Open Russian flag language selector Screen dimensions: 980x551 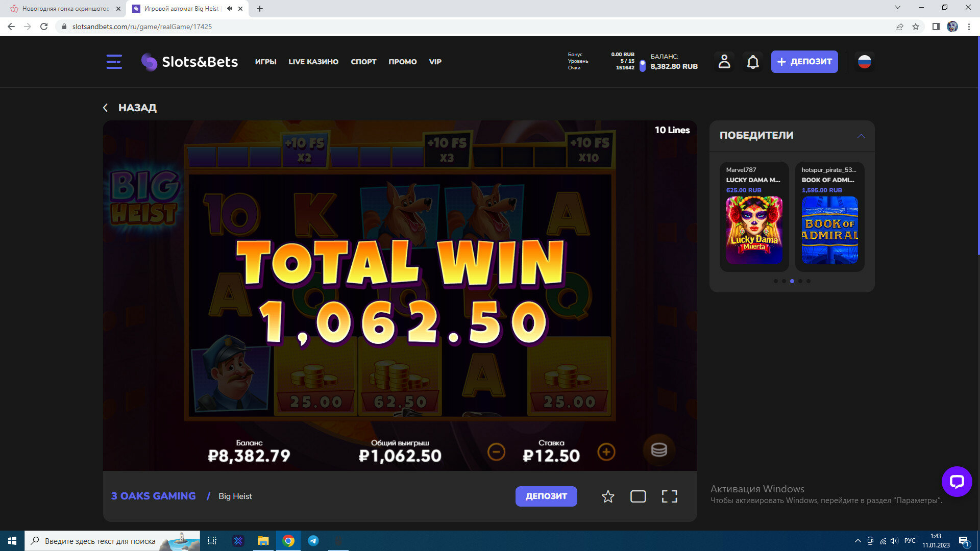864,62
